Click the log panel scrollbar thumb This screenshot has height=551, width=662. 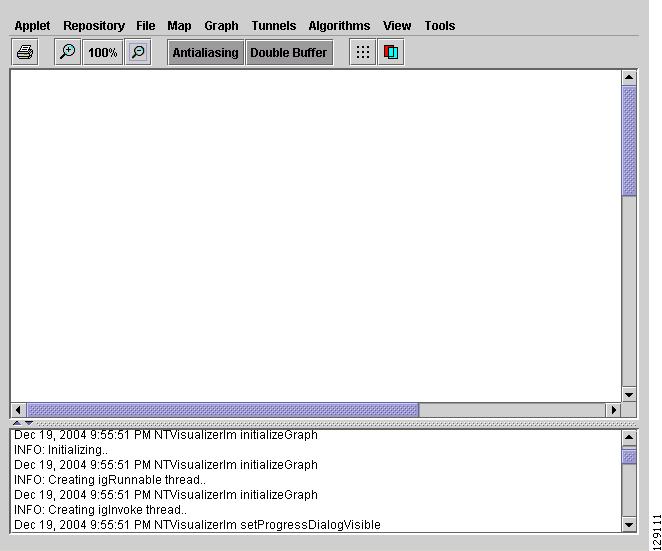tap(629, 456)
